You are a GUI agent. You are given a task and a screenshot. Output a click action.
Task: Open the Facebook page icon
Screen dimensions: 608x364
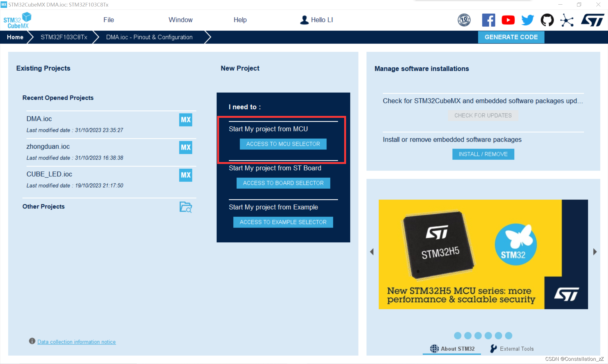coord(489,20)
